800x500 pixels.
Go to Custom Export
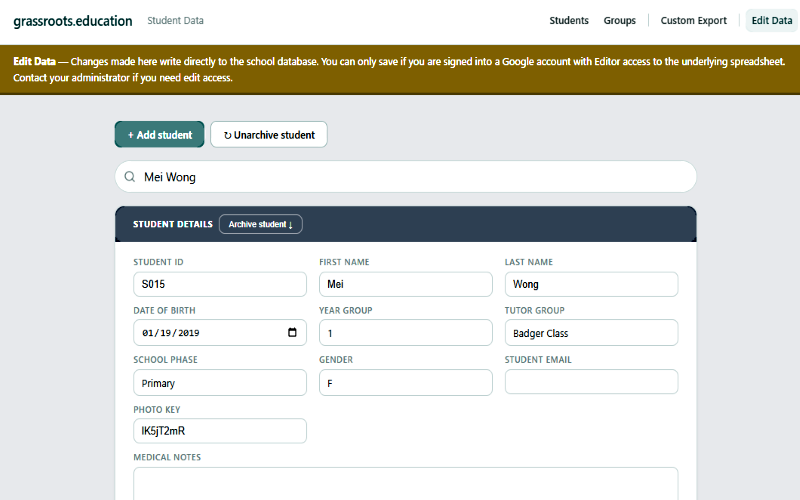tap(693, 20)
